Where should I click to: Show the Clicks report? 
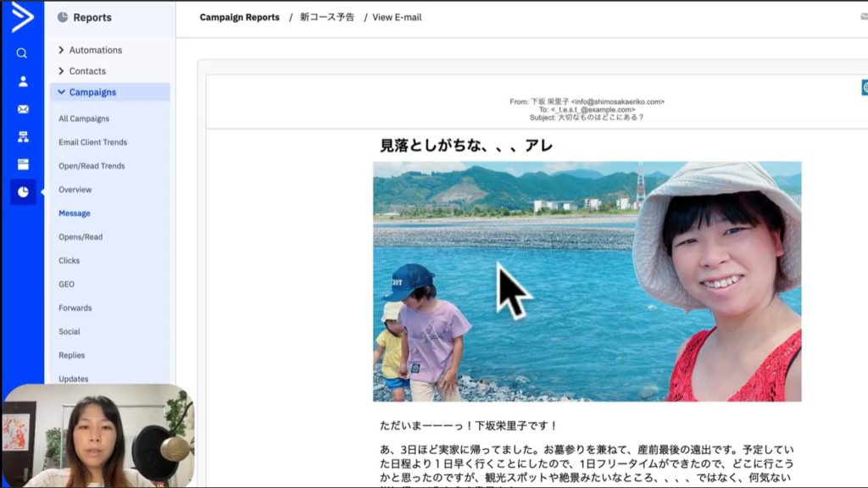click(70, 261)
